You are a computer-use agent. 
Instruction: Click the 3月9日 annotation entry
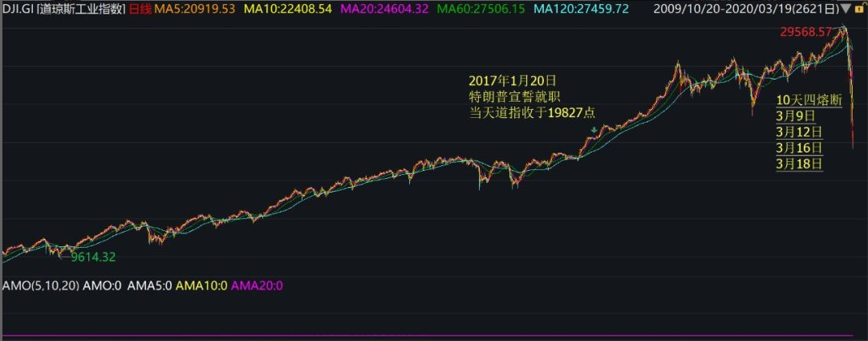(x=796, y=116)
